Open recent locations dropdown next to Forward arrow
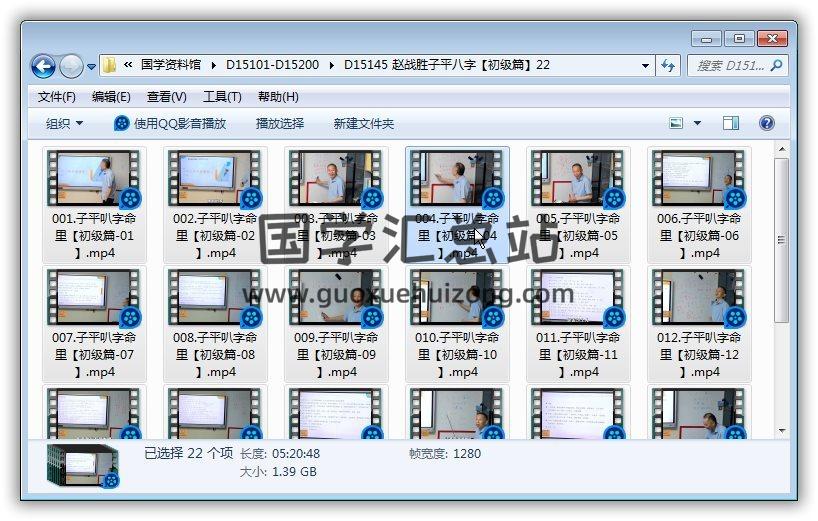The width and height of the screenshot is (818, 521). tap(91, 67)
